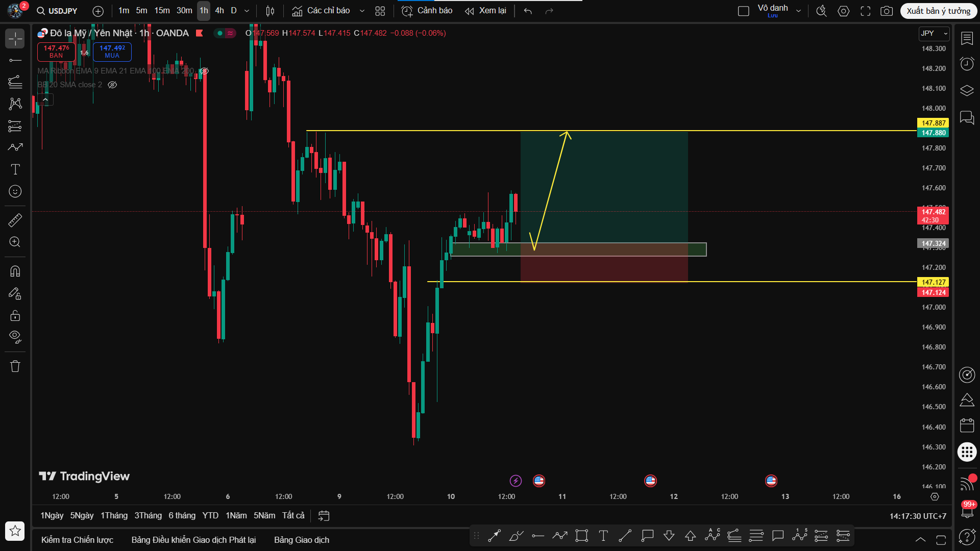Click the USDJPY symbol search field
The height and width of the screenshot is (551, 980).
57,11
